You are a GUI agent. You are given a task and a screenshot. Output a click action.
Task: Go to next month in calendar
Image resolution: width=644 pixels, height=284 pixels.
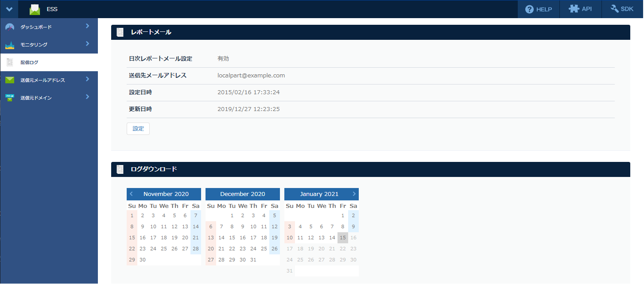pyautogui.click(x=354, y=194)
